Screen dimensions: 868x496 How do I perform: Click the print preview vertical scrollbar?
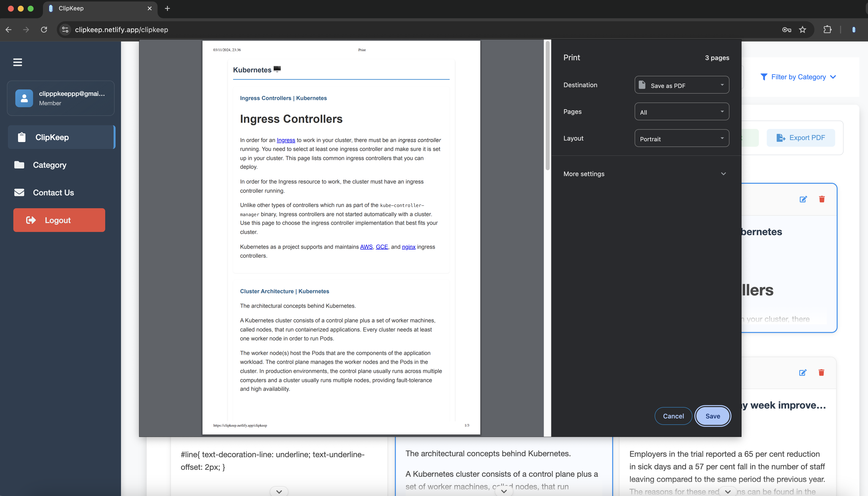tap(547, 106)
